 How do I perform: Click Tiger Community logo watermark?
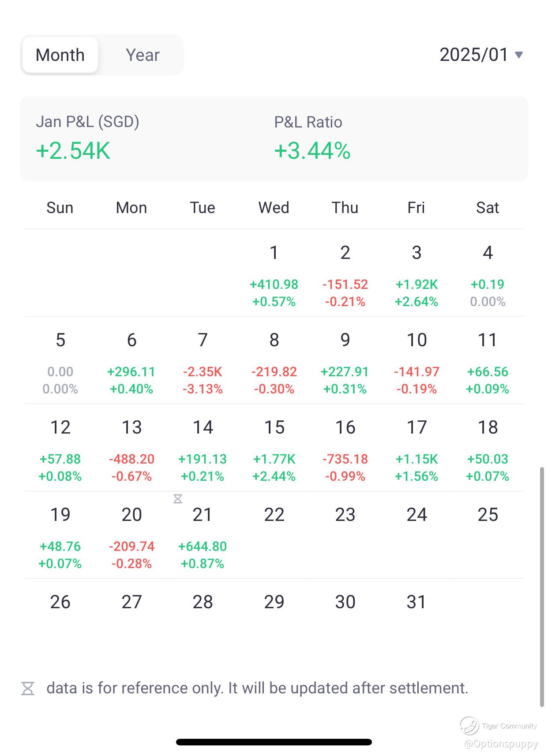click(x=469, y=726)
